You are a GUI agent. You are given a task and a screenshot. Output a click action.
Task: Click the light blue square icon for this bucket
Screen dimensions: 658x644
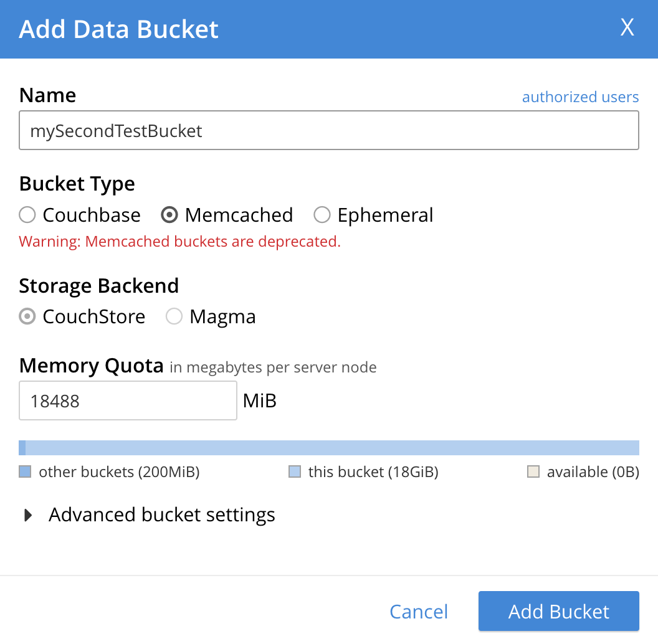(x=294, y=471)
